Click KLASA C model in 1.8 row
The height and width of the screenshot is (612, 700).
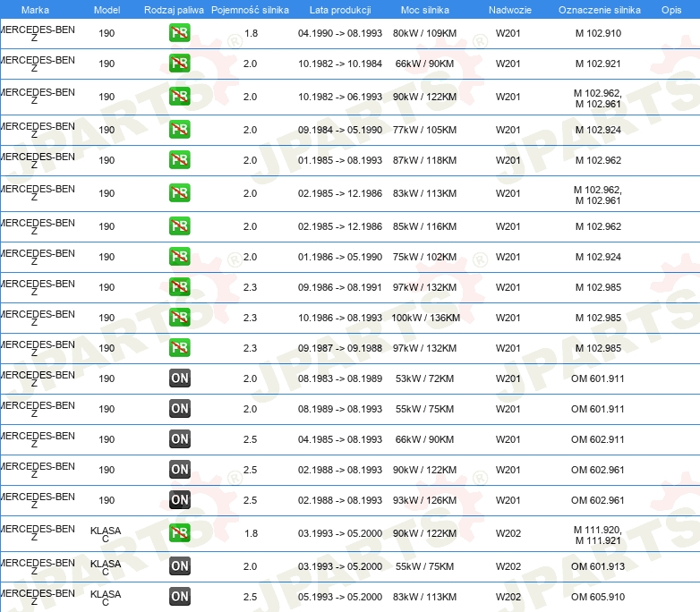pos(106,534)
